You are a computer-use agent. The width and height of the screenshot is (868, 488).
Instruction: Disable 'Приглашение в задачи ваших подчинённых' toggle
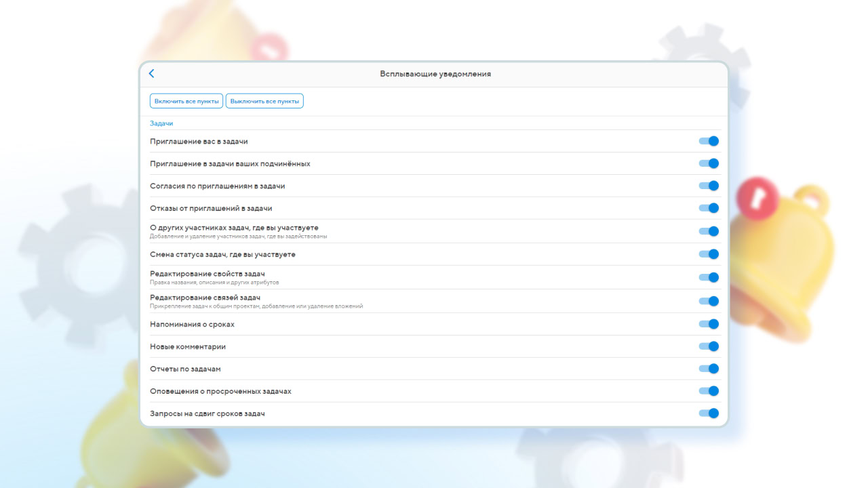(x=709, y=163)
